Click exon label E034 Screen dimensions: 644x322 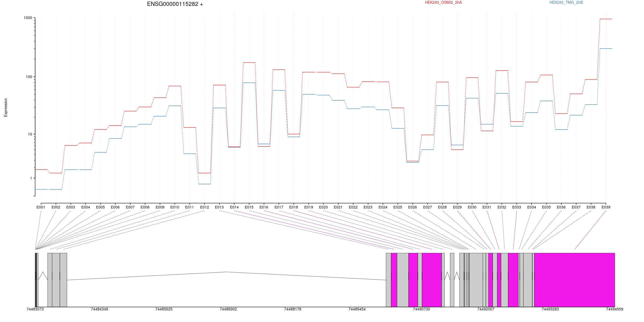click(x=532, y=207)
